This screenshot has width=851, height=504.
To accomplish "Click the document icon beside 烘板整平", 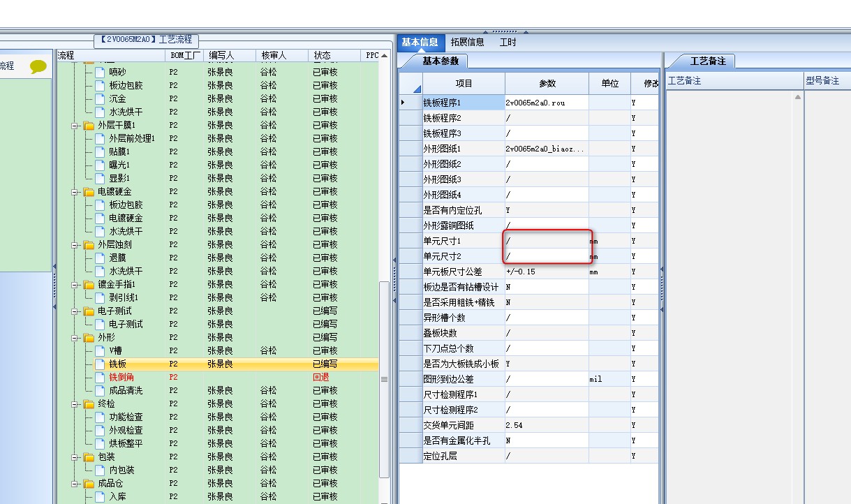I will coord(100,443).
